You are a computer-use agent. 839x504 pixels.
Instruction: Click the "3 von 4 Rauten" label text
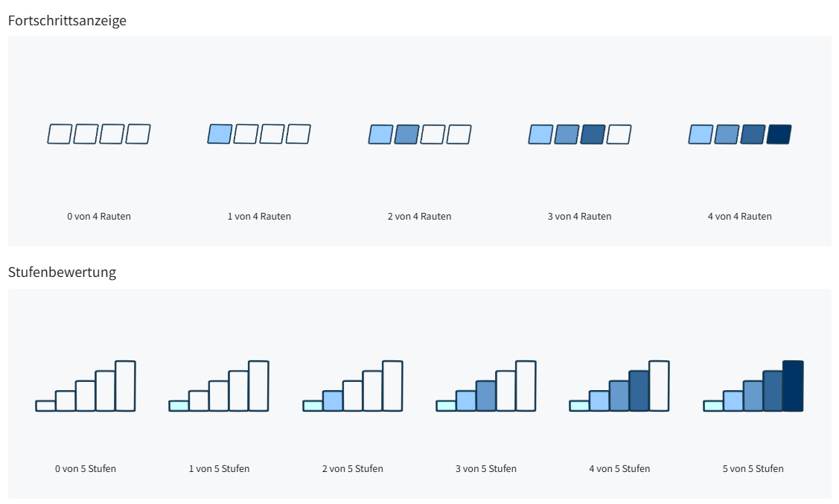(580, 217)
